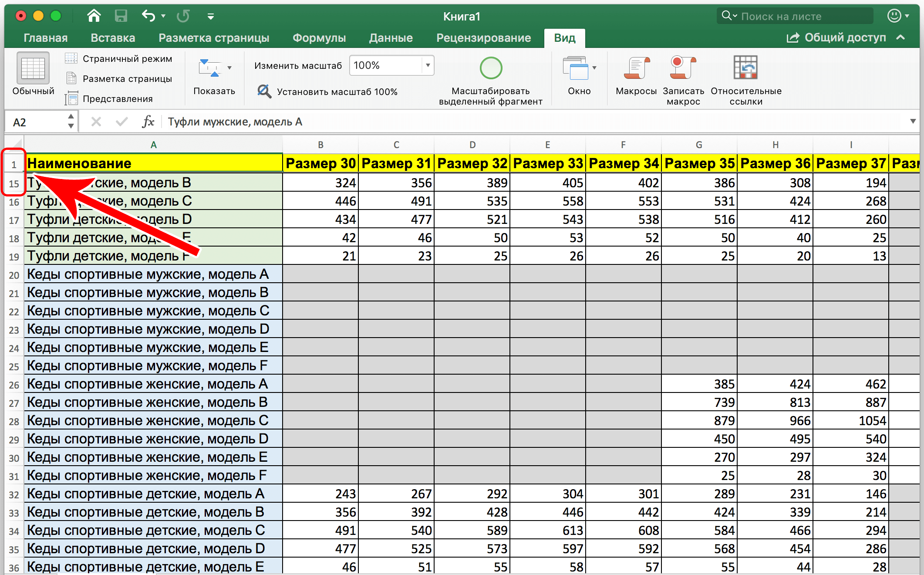Click the Redo arrow icon
Screen dimensions: 924x575
(183, 16)
